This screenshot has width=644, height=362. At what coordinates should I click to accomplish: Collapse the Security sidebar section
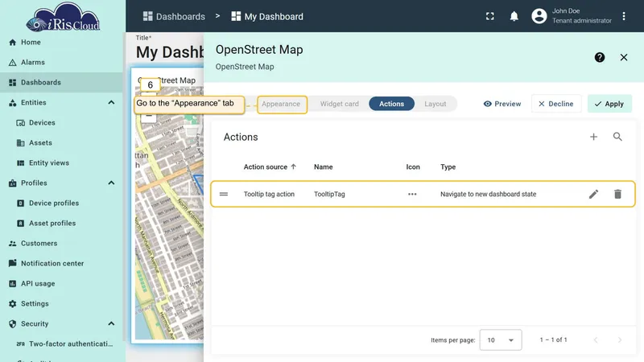[x=111, y=324]
